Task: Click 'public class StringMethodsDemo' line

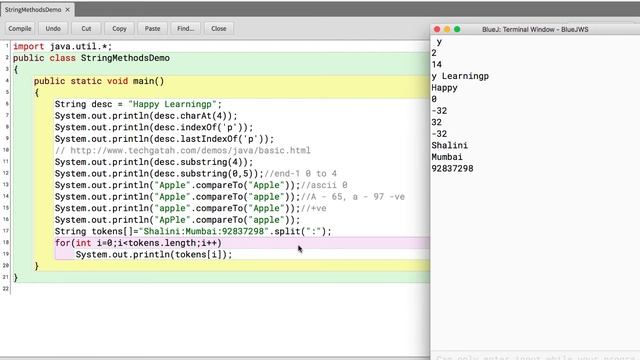Action: [91, 58]
